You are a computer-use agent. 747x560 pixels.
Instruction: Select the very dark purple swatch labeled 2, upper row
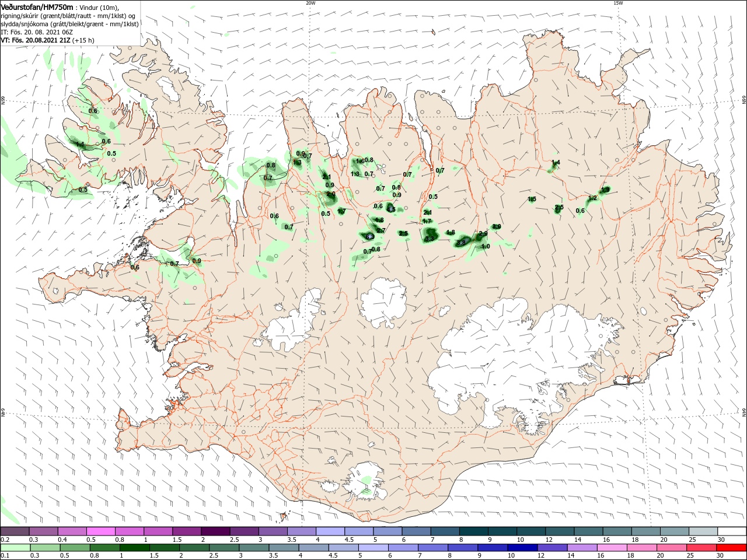point(215,531)
